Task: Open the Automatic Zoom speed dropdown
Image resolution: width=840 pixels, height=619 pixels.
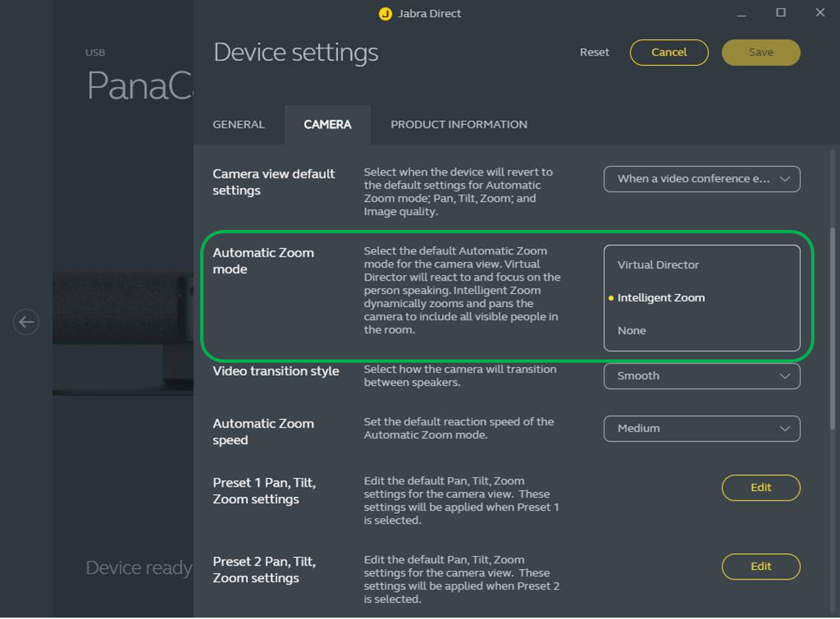Action: coord(701,428)
